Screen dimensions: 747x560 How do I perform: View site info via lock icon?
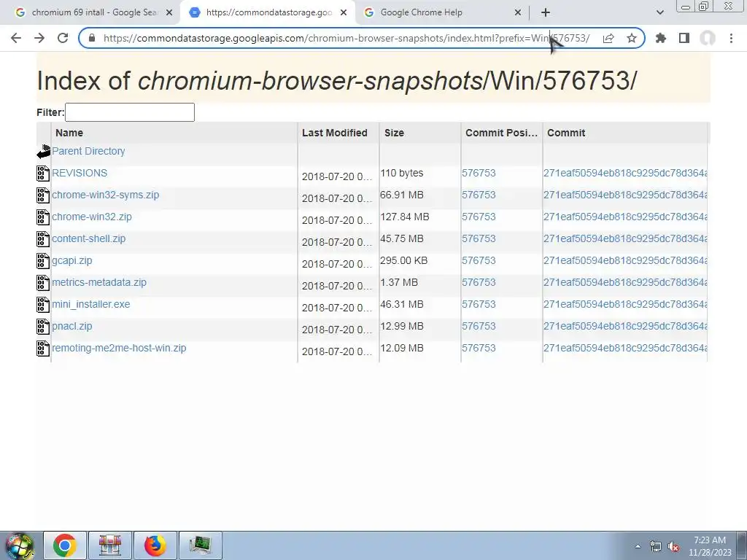coord(92,38)
